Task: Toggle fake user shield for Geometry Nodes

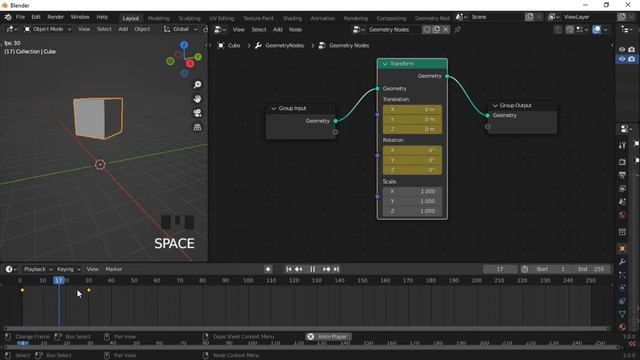Action: 427,29
